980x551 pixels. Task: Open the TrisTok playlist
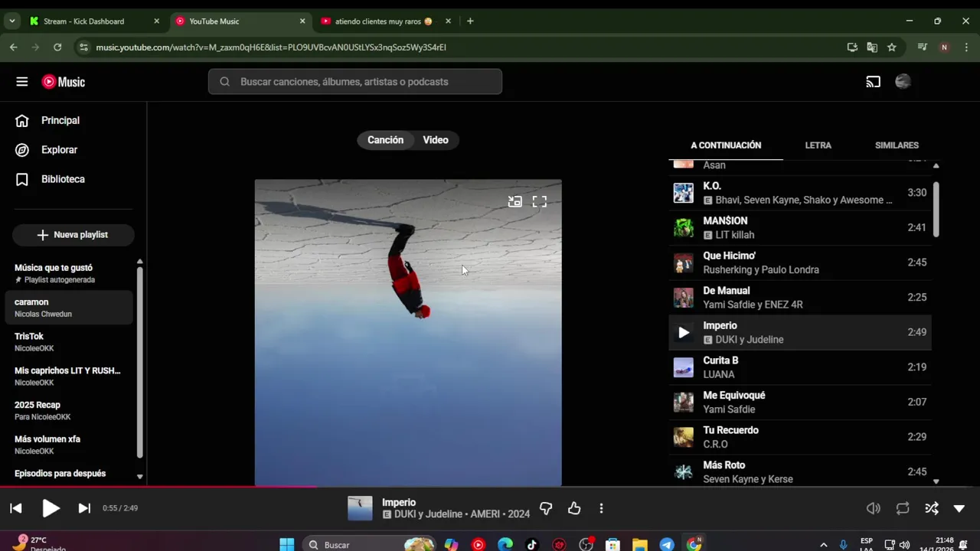click(69, 342)
